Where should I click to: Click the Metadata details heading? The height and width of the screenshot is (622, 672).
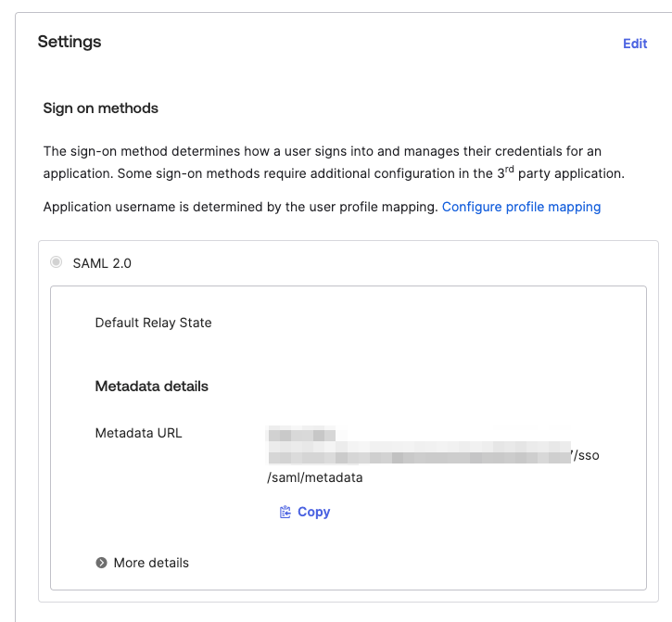click(x=151, y=386)
